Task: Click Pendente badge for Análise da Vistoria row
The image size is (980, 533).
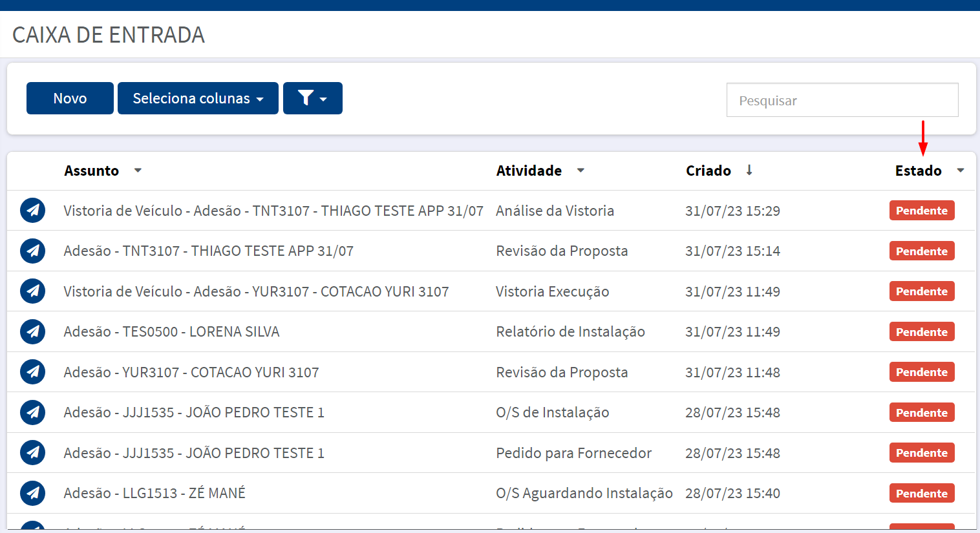Action: tap(922, 211)
